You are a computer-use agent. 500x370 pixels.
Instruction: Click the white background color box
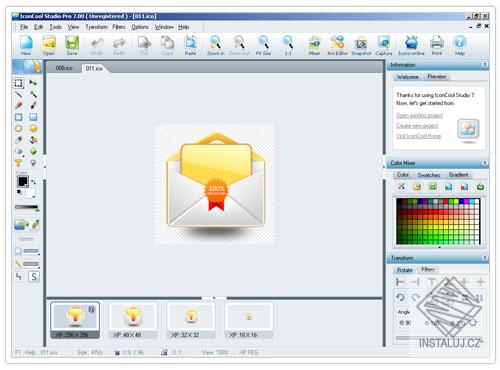pos(30,192)
